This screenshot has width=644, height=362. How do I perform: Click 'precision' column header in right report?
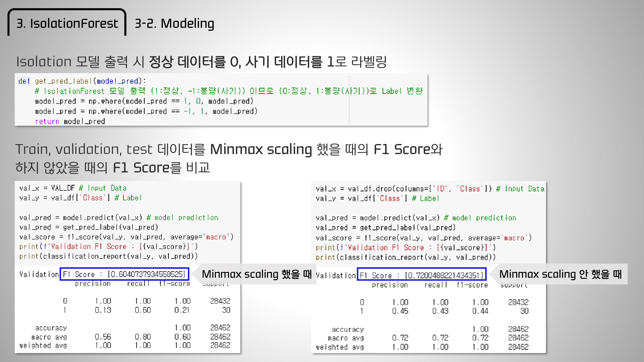coord(390,285)
